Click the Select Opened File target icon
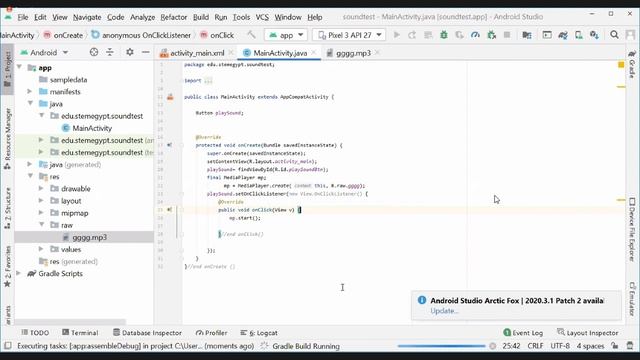This screenshot has height=360, width=640. pos(94,52)
